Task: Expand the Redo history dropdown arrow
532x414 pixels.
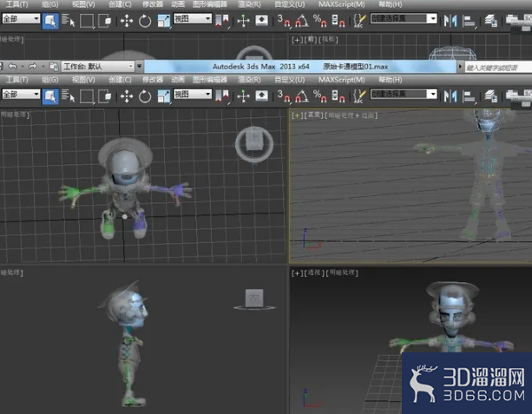Action: [x=43, y=66]
